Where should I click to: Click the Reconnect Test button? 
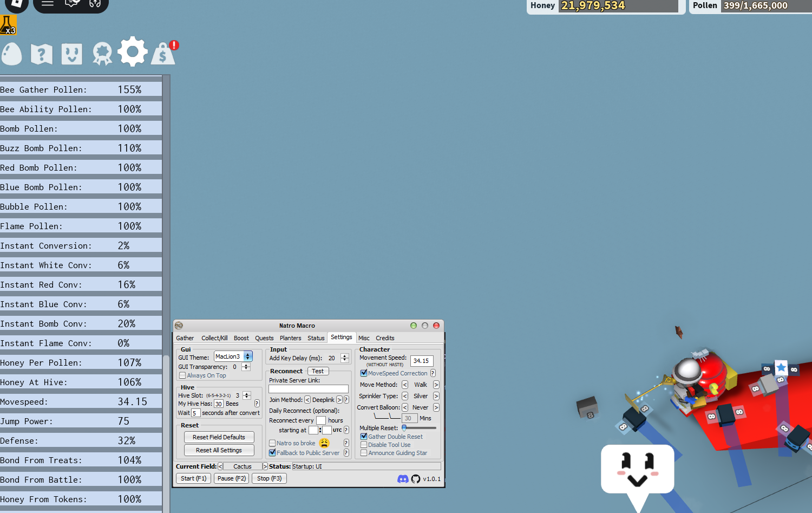pyautogui.click(x=318, y=371)
